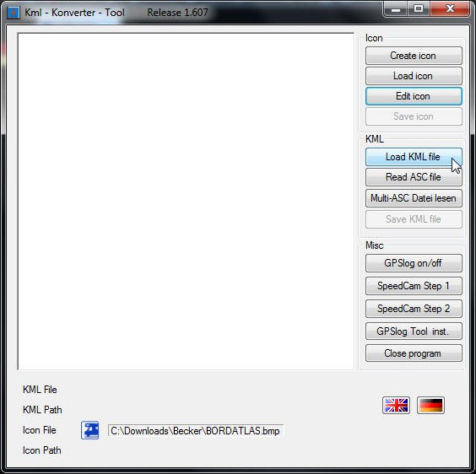Screen dimensions: 476x474
Task: Click the blue BORDATLAS icon preview
Action: click(x=89, y=430)
